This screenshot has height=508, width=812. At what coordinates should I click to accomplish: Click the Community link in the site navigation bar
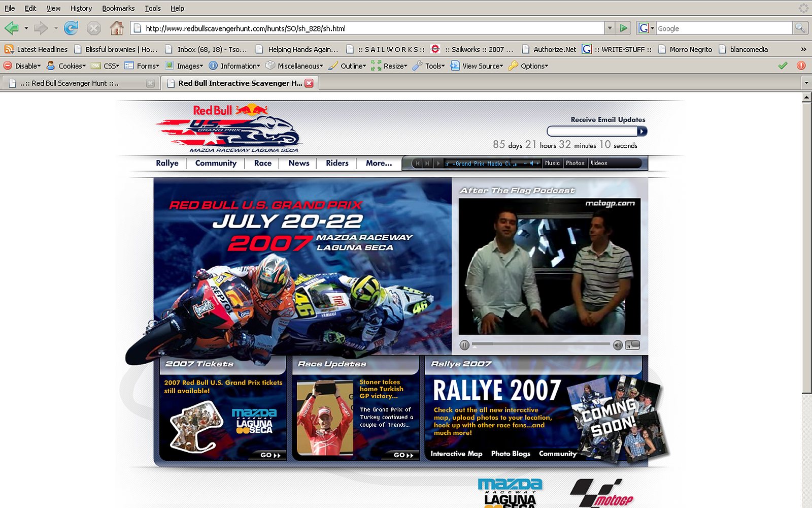point(216,163)
